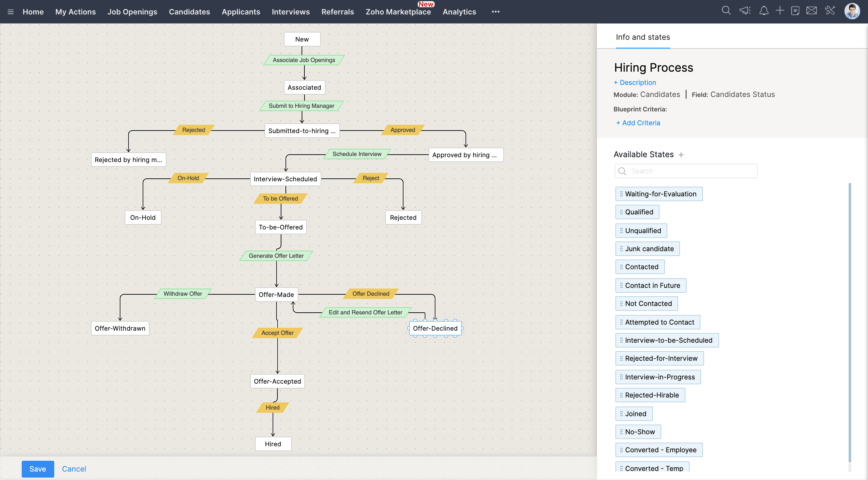Open the notifications bell icon
This screenshot has width=868, height=480.
[763, 11]
